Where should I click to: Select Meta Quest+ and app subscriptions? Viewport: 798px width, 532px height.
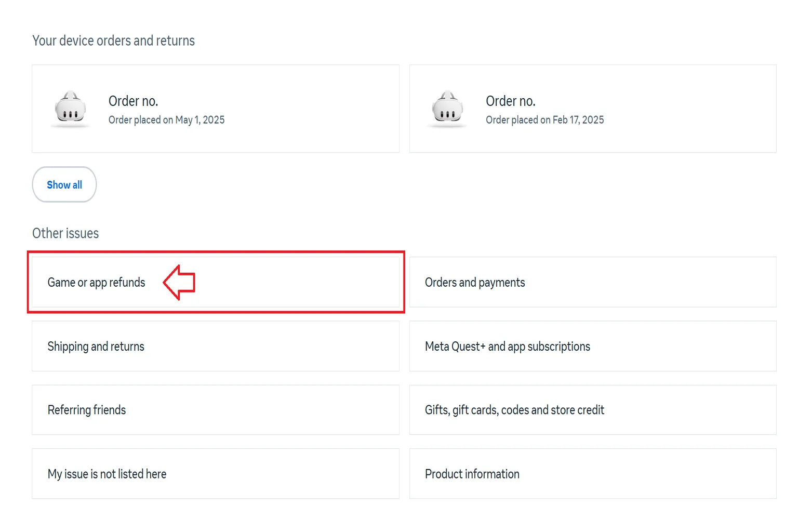pyautogui.click(x=593, y=346)
